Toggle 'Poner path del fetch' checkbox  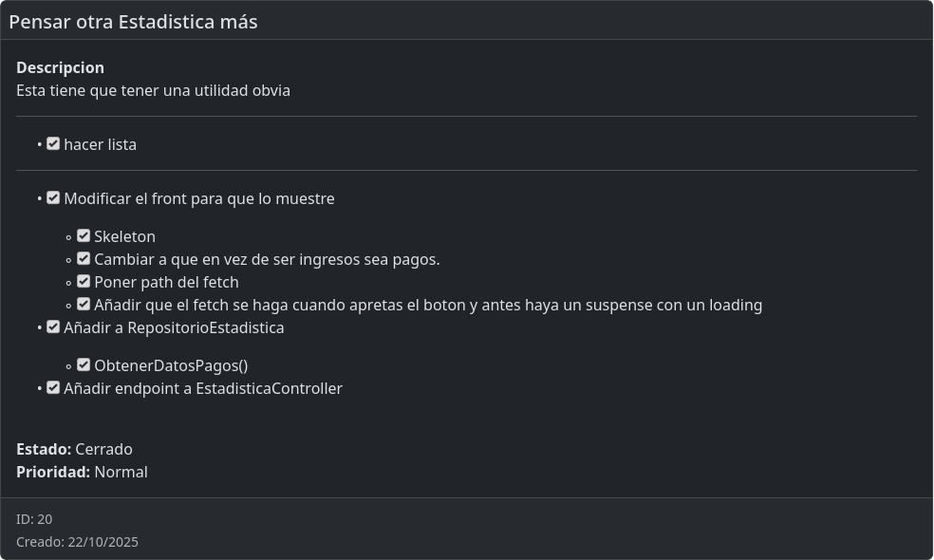coord(84,282)
